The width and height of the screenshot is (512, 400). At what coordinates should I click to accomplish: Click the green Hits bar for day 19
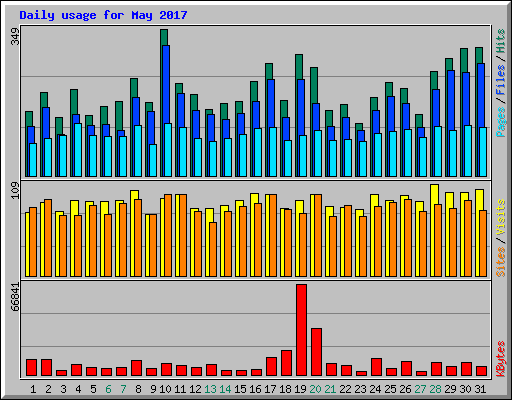click(x=299, y=67)
